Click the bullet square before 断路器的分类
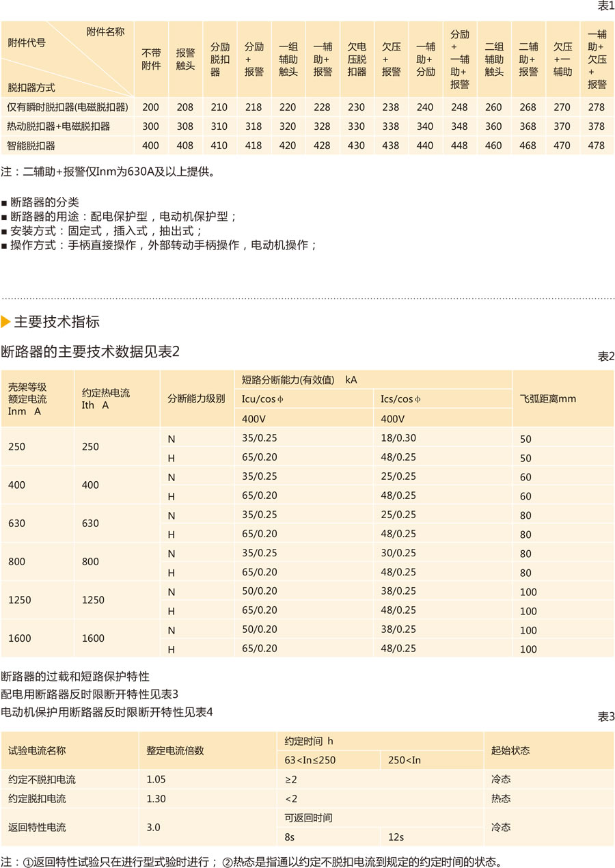This screenshot has height=868, width=615. pos(5,203)
